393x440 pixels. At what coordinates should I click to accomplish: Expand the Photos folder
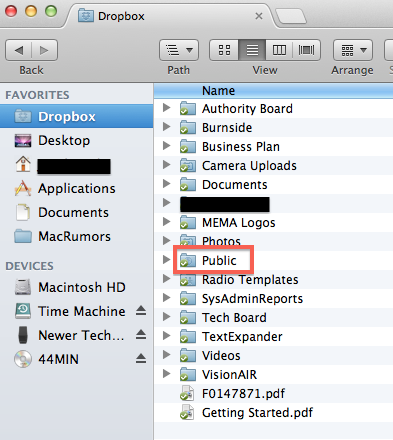166,240
